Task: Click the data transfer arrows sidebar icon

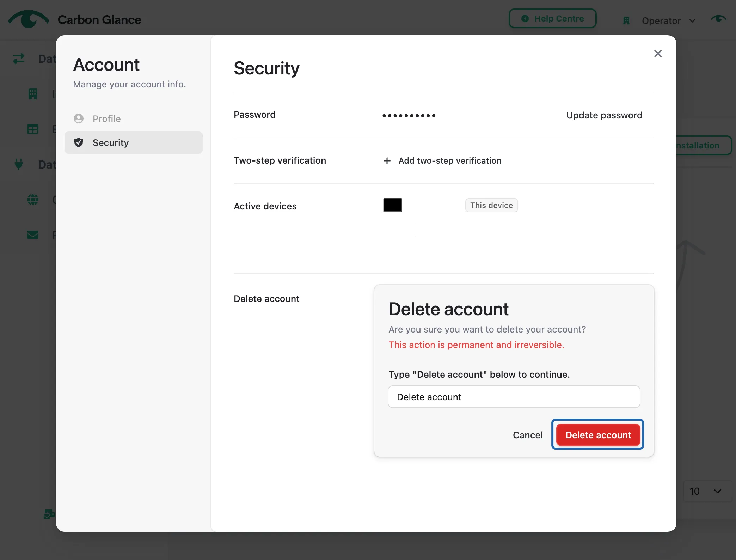Action: coord(19,58)
